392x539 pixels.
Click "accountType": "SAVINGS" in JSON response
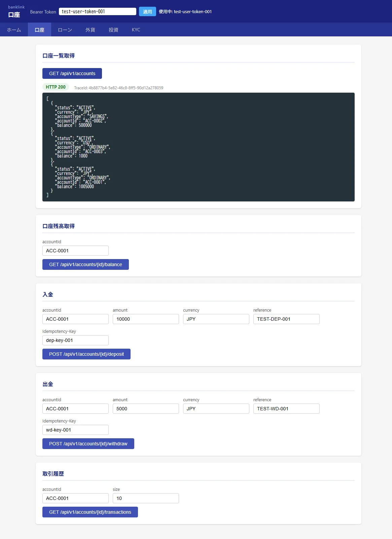81,117
